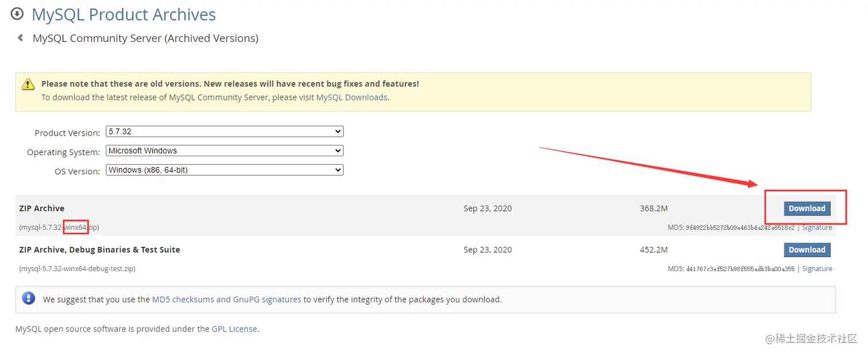Click the ZIP Archive row title
This screenshot has width=868, height=355.
[x=42, y=209]
